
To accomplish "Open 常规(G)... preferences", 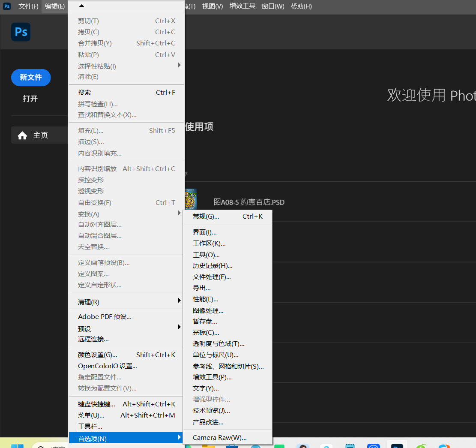I will click(x=228, y=216).
